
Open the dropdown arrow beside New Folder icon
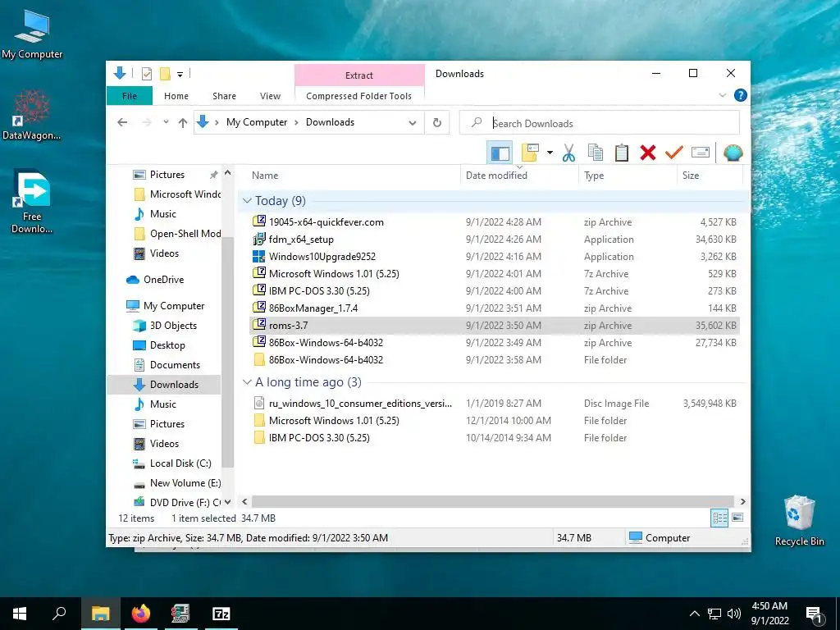click(550, 153)
